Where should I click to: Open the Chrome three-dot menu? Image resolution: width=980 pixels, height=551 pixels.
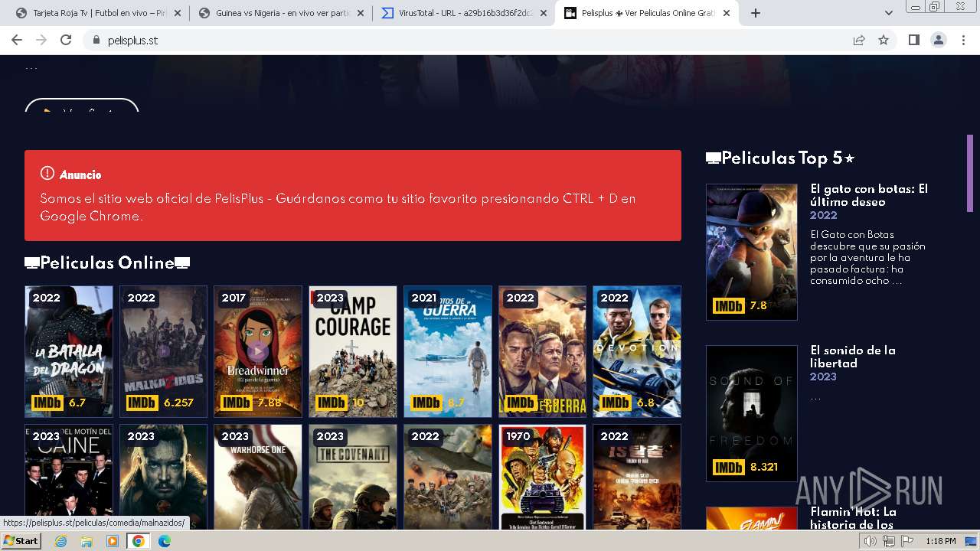[x=963, y=40]
